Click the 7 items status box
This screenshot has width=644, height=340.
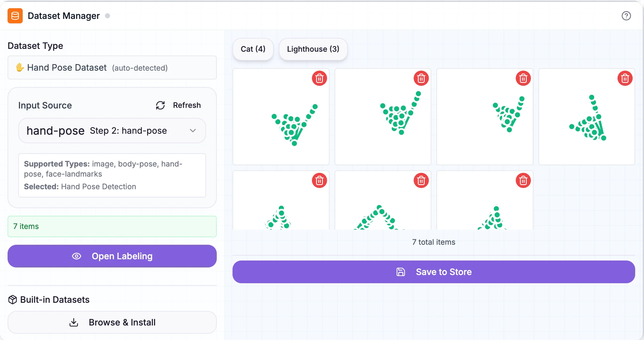tap(112, 226)
